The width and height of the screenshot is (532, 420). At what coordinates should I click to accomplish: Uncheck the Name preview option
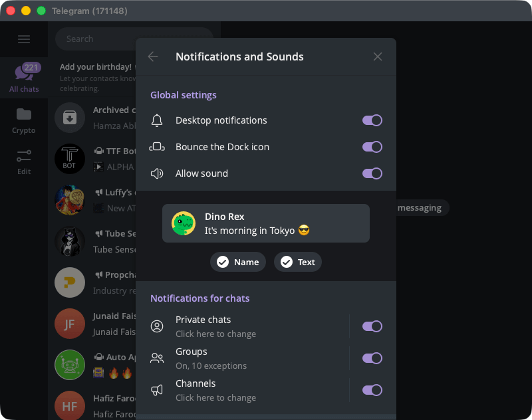[x=238, y=262]
